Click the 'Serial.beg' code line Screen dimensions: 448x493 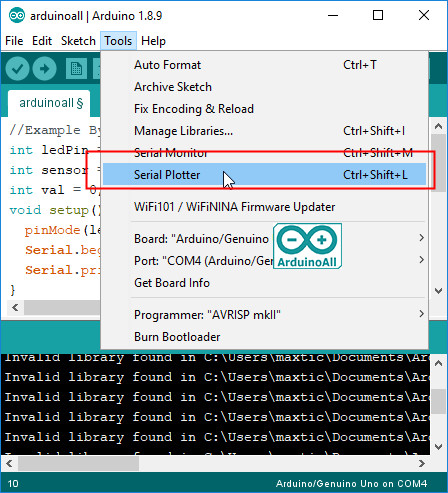63,250
